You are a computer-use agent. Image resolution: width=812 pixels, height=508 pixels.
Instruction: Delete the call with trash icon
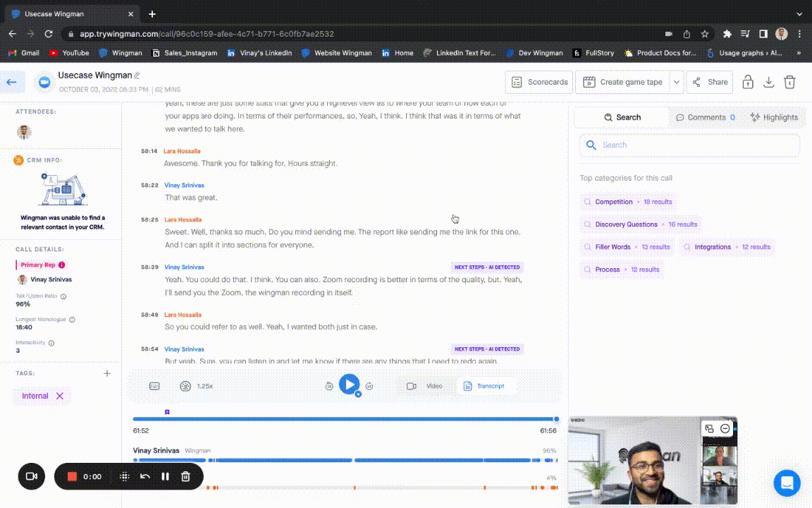(x=789, y=82)
